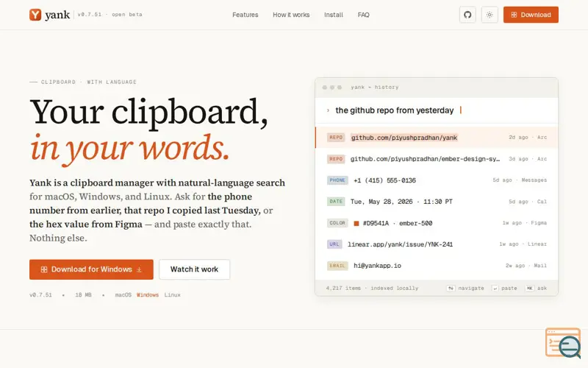Click the COLOR type badge
This screenshot has height=368, width=588.
(x=337, y=223)
